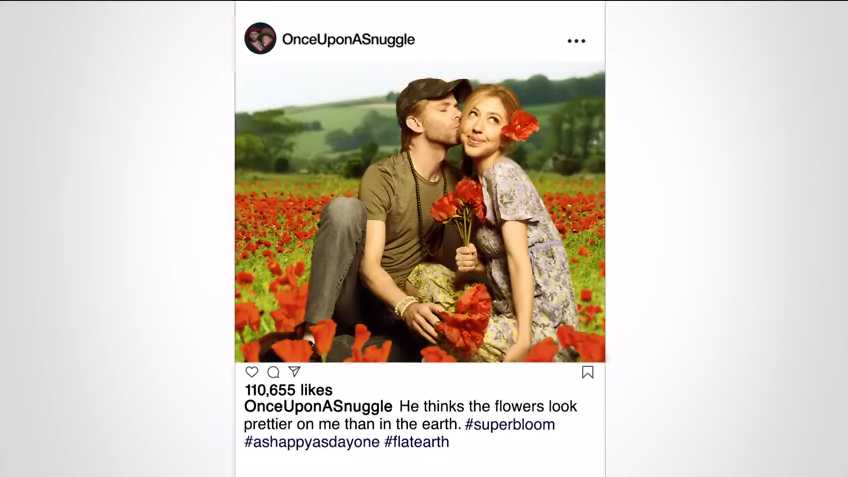This screenshot has width=848, height=477.
Task: Open the #ashappyasdayone hashtag
Action: coord(312,441)
